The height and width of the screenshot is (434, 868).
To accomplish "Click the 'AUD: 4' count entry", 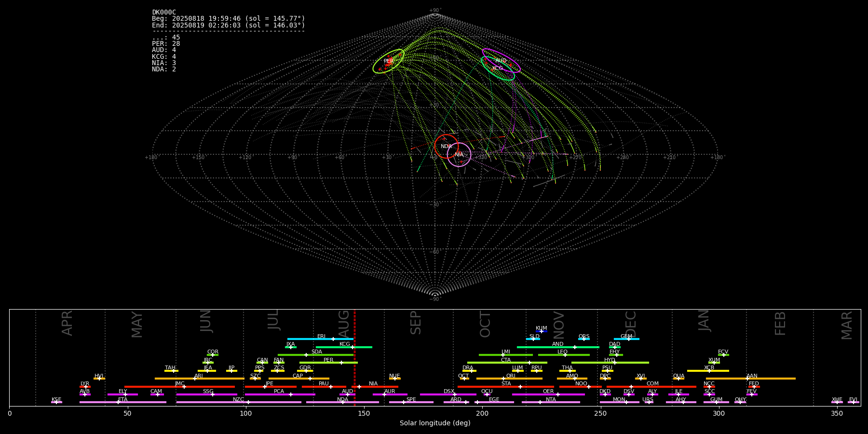I will tap(164, 50).
